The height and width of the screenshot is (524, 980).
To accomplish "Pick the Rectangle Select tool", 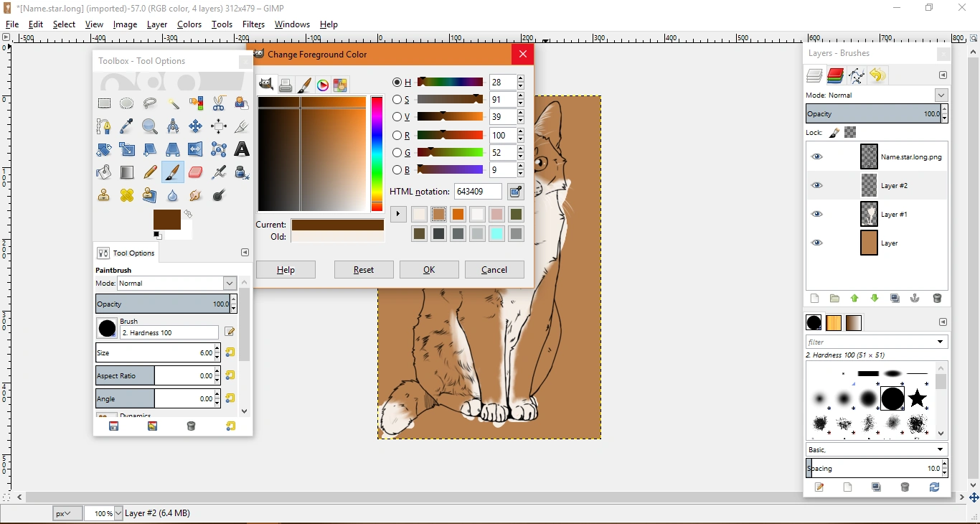I will coord(104,103).
